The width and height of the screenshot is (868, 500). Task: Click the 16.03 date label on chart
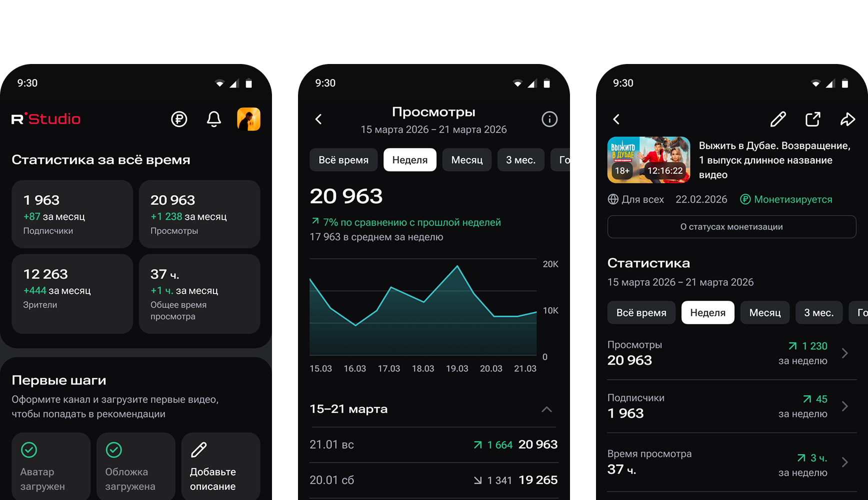[355, 368]
